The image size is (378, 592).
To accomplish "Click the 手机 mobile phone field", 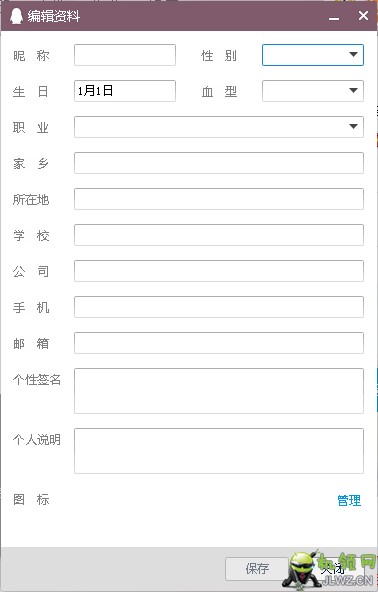I will (219, 307).
